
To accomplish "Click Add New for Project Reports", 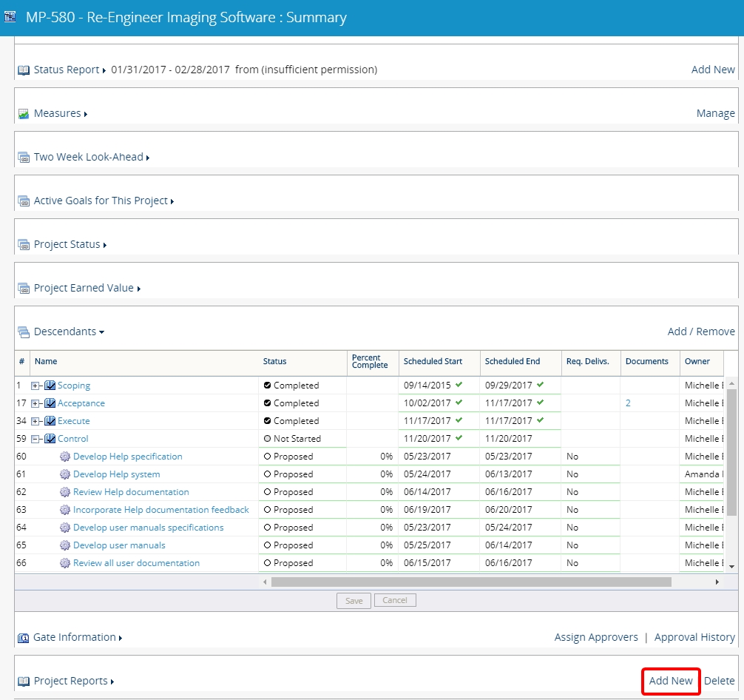I will (671, 681).
